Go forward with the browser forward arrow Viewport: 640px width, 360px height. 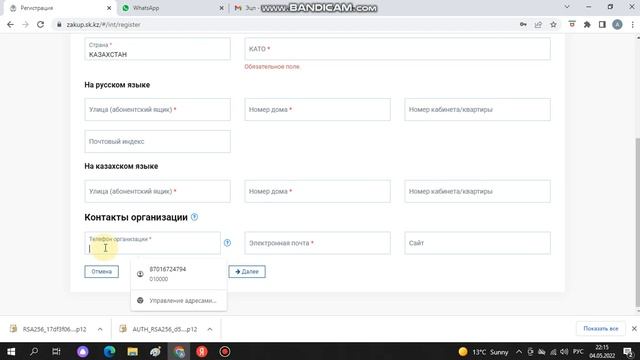(x=25, y=24)
